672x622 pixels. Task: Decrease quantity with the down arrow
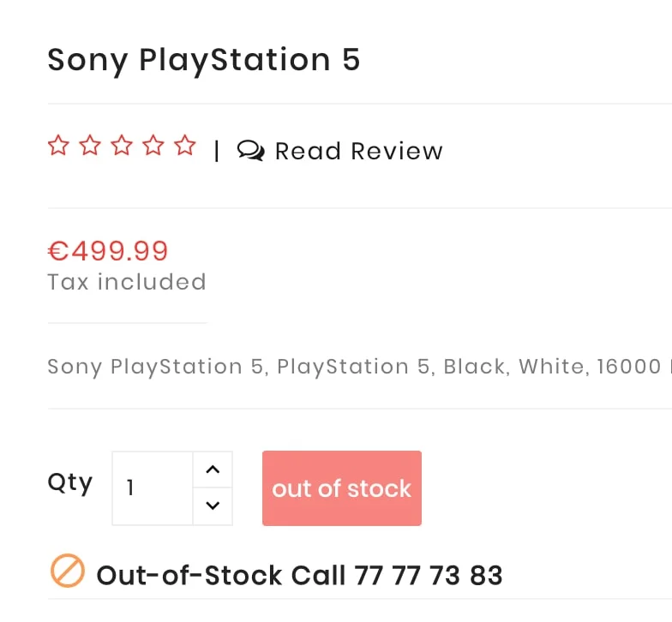tap(213, 506)
